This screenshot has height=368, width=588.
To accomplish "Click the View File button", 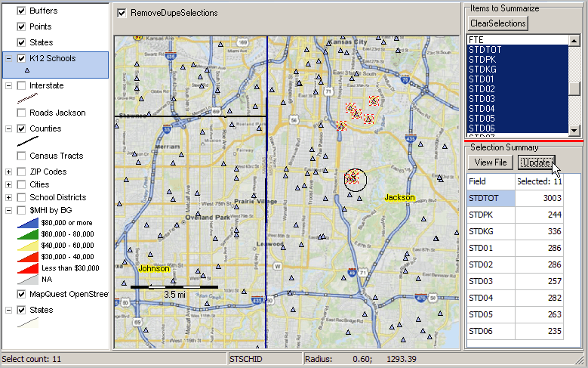I will pos(491,162).
